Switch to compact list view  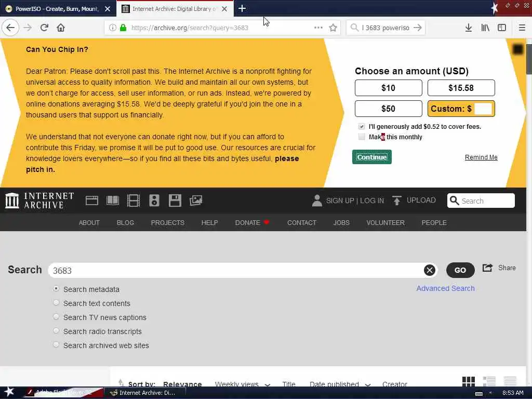point(510,381)
